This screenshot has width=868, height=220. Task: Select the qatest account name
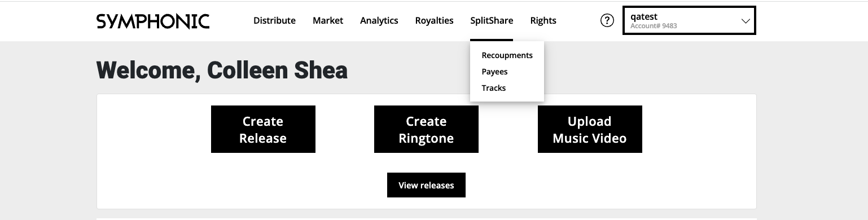tap(644, 16)
